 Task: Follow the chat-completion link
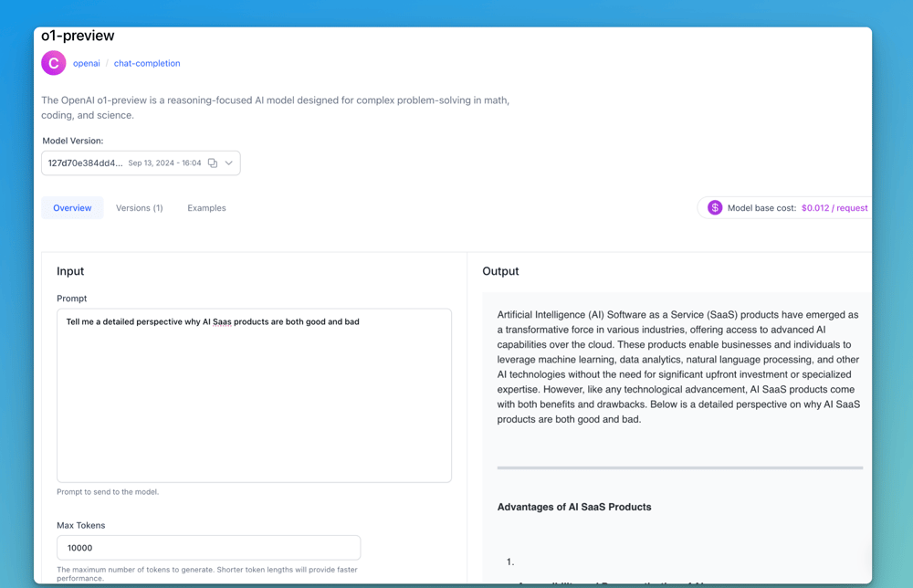147,64
